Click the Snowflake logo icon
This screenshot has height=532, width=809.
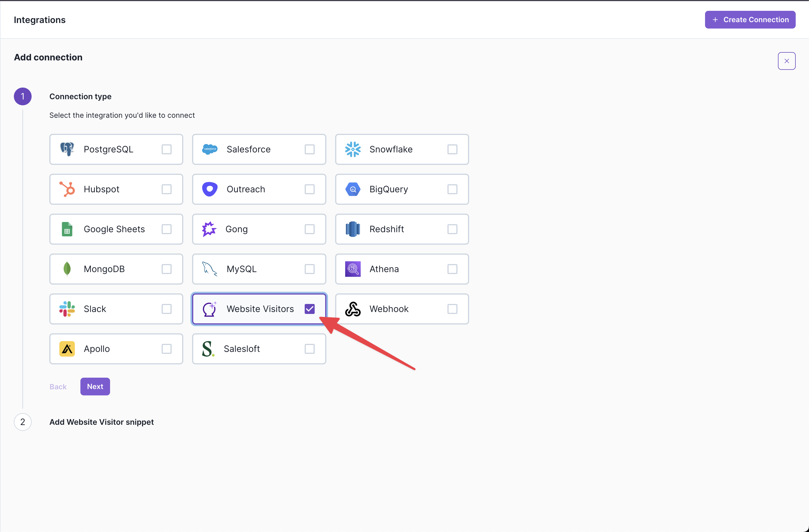[352, 149]
